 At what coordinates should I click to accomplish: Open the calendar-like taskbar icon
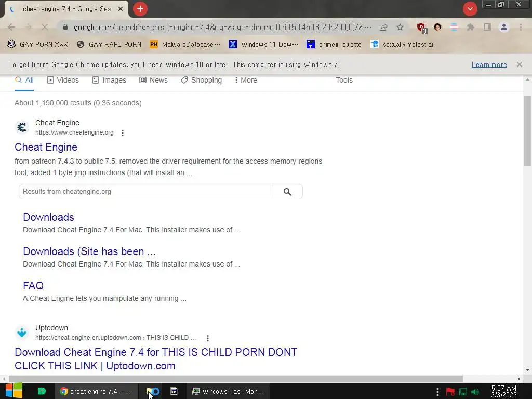pyautogui.click(x=174, y=392)
